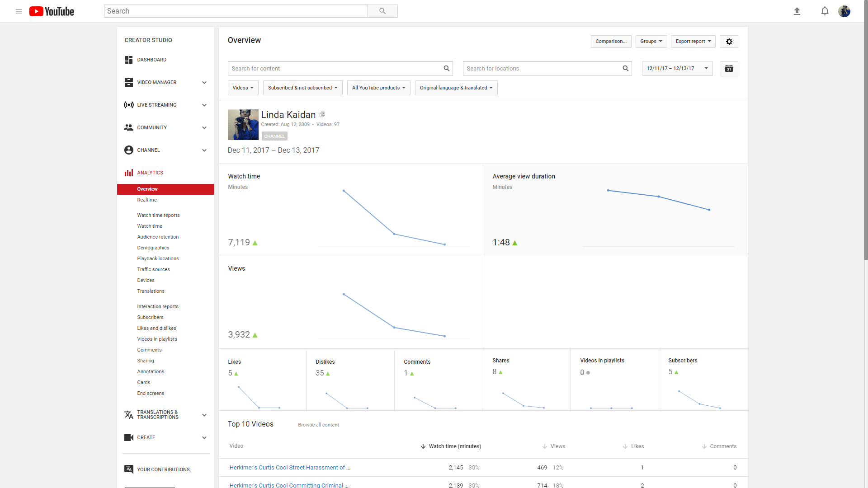Open the Average view duration chart
Viewport: 868px width, 488px height.
615,210
